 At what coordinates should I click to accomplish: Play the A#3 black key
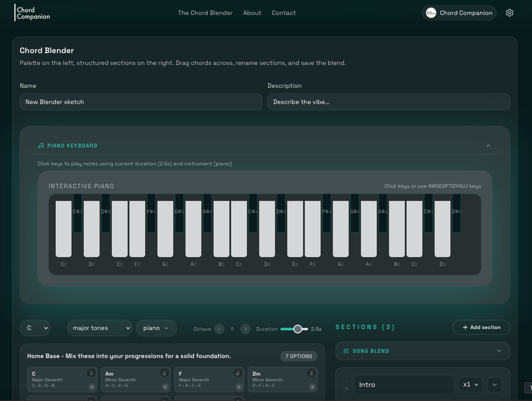(207, 213)
